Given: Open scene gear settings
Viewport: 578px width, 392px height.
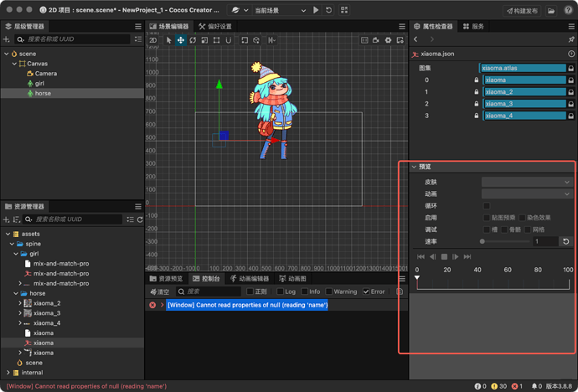Looking at the screenshot, I should tap(388, 40).
